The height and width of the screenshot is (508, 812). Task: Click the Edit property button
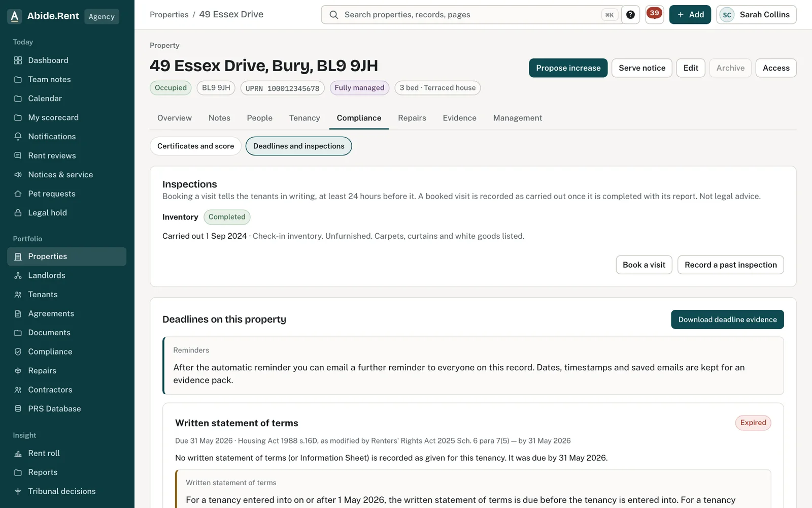tap(691, 68)
